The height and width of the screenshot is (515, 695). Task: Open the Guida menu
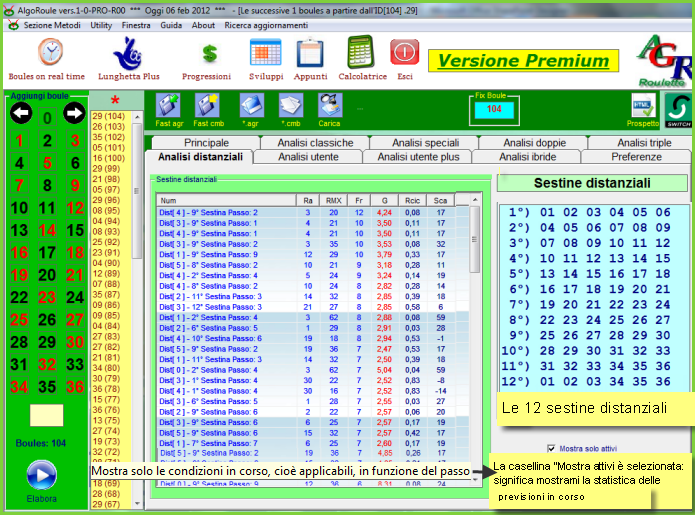[171, 25]
